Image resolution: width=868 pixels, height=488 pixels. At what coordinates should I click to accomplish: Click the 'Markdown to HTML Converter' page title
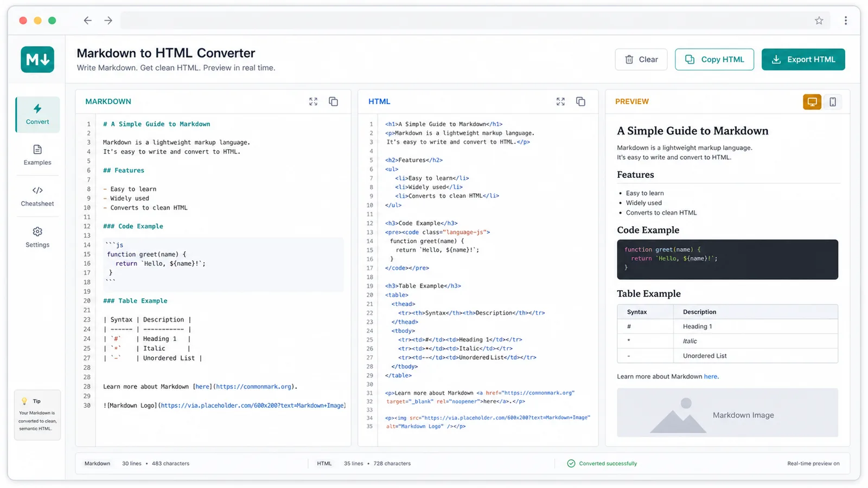pos(166,53)
